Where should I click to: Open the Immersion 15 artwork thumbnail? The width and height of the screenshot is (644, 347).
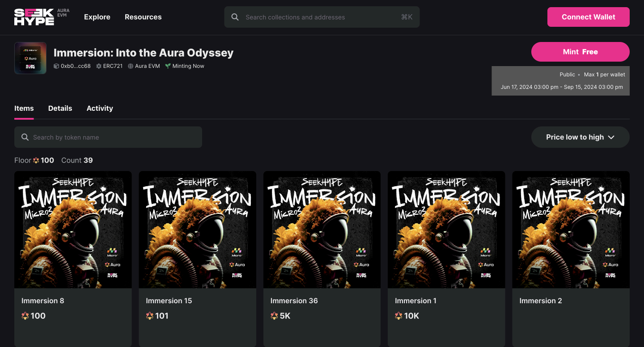[198, 230]
